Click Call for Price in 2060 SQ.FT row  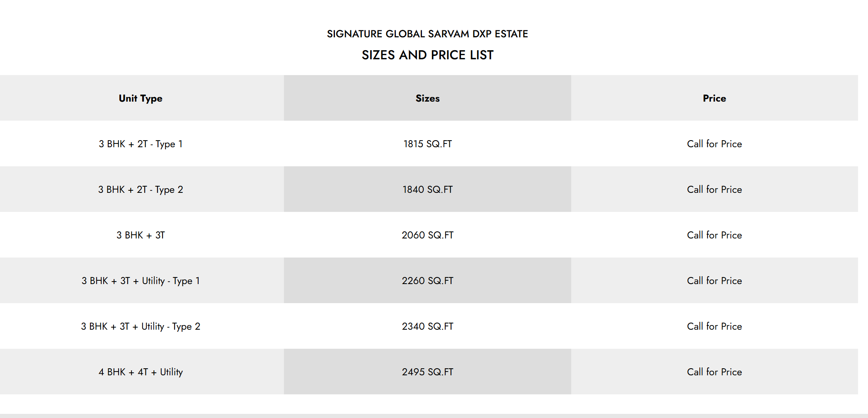(x=714, y=235)
